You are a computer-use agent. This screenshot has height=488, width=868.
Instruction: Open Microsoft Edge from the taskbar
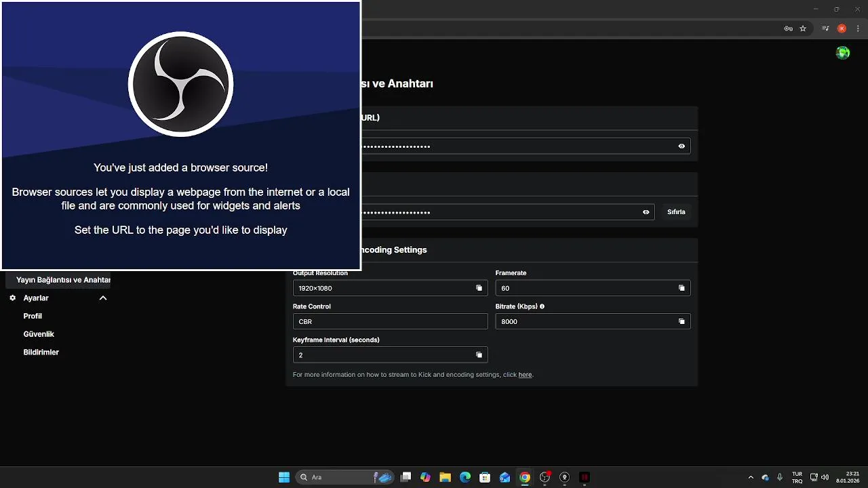click(x=465, y=477)
